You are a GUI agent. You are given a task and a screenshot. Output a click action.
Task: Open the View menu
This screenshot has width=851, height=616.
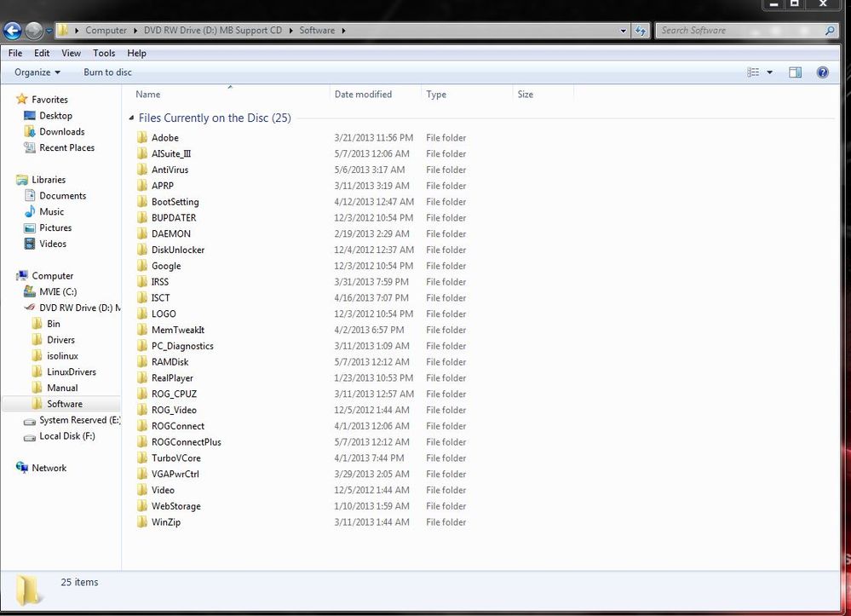pyautogui.click(x=71, y=53)
